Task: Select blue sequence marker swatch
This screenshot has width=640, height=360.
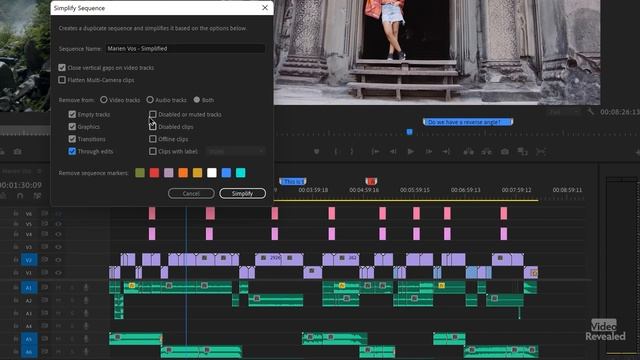Action: click(226, 173)
